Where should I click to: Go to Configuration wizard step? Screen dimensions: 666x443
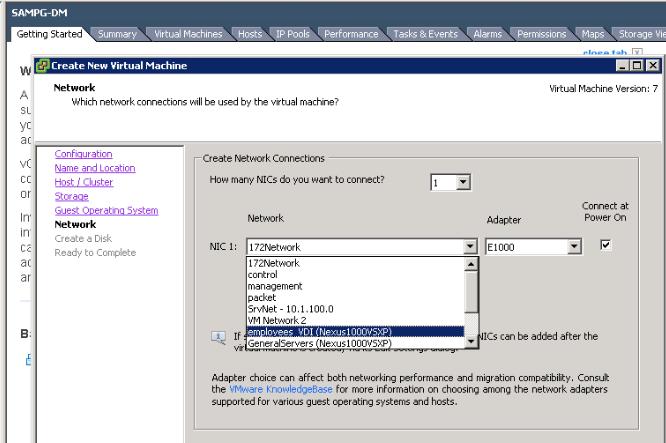point(84,154)
